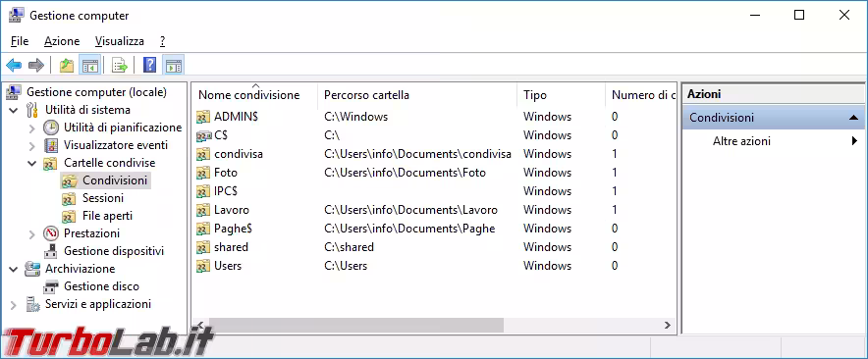The image size is (868, 359).
Task: Click the Foto share icon
Action: [203, 173]
